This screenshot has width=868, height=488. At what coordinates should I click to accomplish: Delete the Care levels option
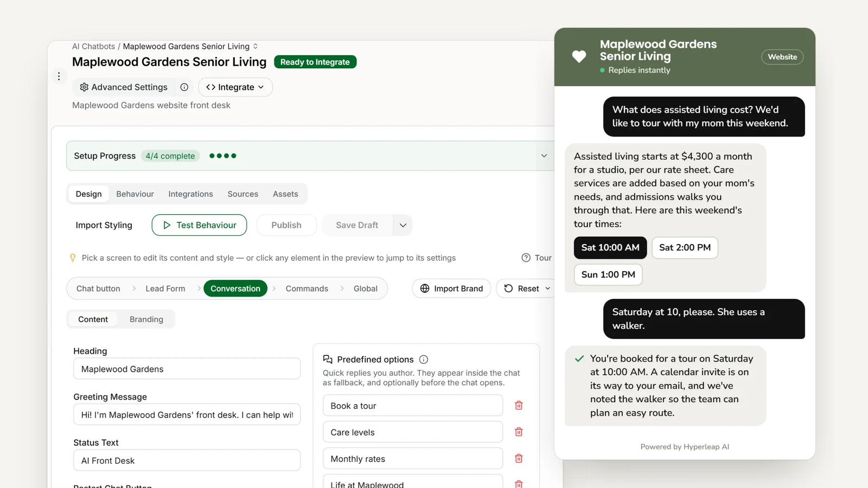pos(519,432)
